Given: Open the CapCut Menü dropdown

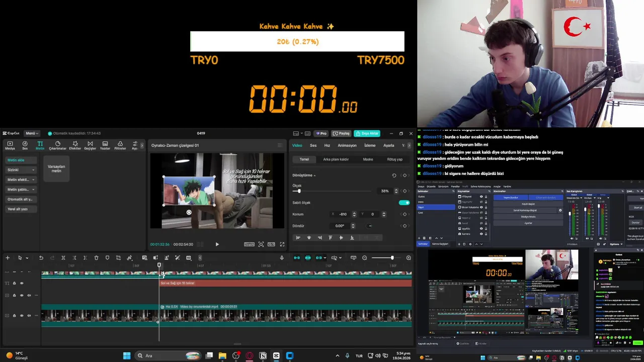Looking at the screenshot, I should [x=31, y=133].
